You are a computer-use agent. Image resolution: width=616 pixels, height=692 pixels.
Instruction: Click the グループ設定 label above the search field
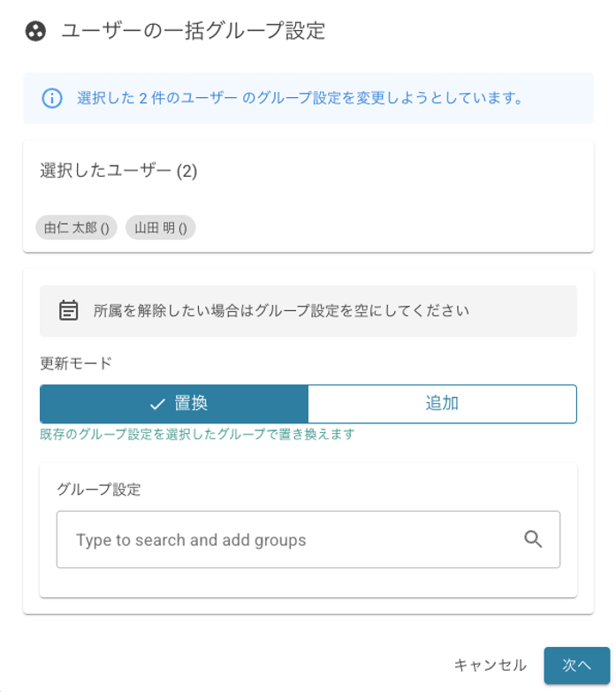pyautogui.click(x=99, y=489)
